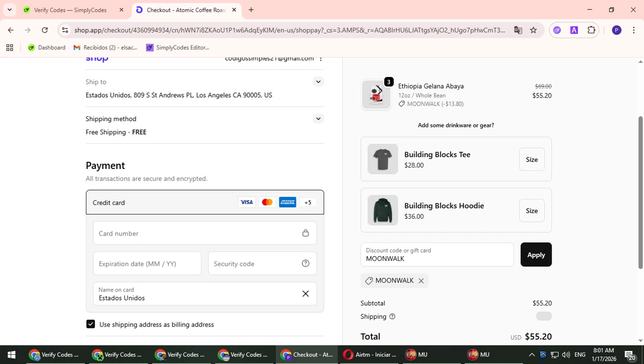Image resolution: width=644 pixels, height=364 pixels.
Task: Switch the ENG input language indicator
Action: (x=580, y=355)
